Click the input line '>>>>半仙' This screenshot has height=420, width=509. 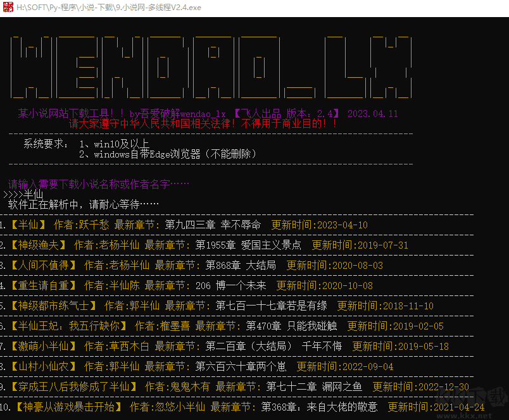[x=23, y=195]
